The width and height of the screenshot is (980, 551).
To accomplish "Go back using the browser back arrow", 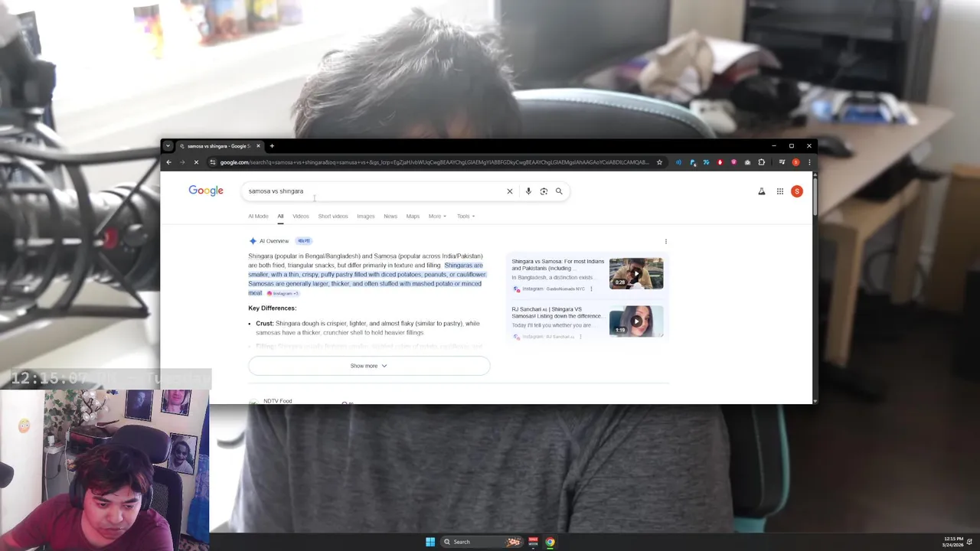I will point(168,162).
